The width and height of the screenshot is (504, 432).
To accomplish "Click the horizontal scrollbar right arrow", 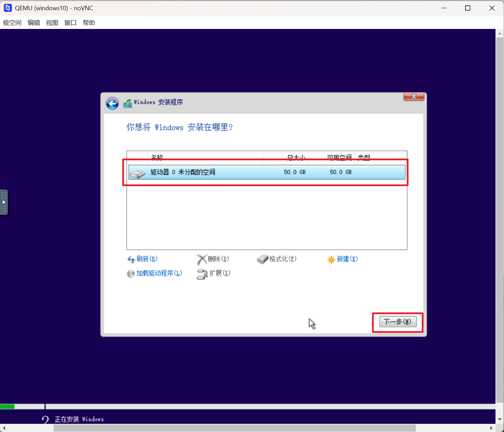I will (491, 428).
